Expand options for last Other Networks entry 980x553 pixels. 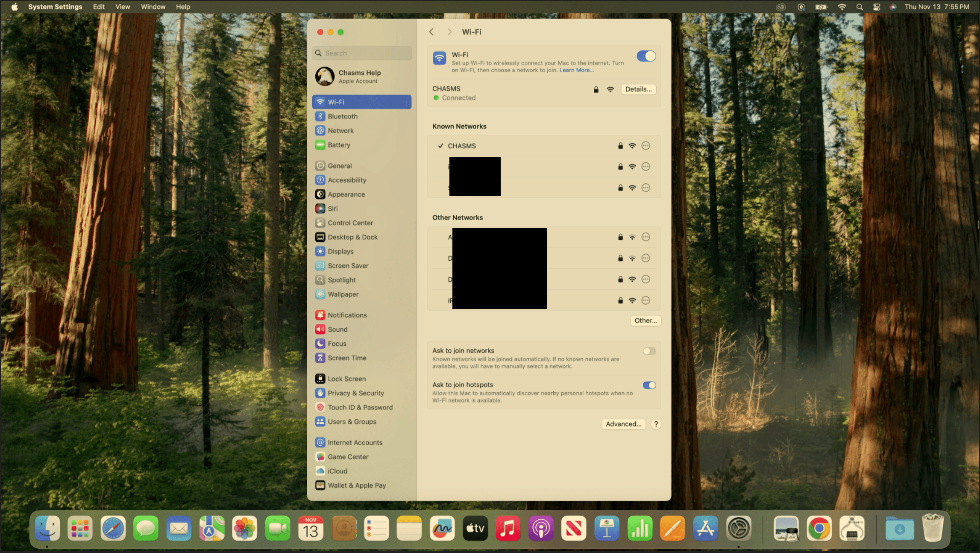click(x=646, y=300)
